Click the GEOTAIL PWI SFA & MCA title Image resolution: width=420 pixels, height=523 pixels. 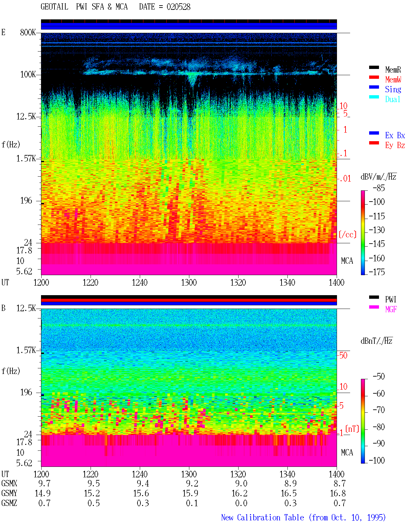click(x=84, y=7)
